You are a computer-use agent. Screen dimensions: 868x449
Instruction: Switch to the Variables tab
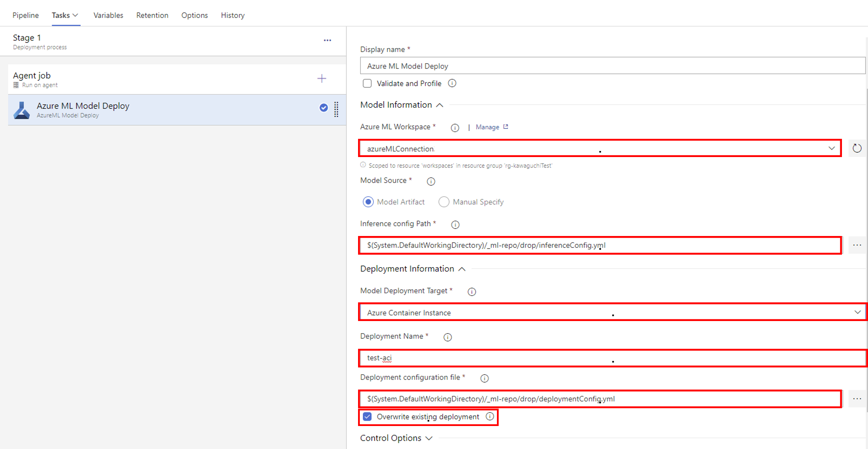pyautogui.click(x=108, y=15)
